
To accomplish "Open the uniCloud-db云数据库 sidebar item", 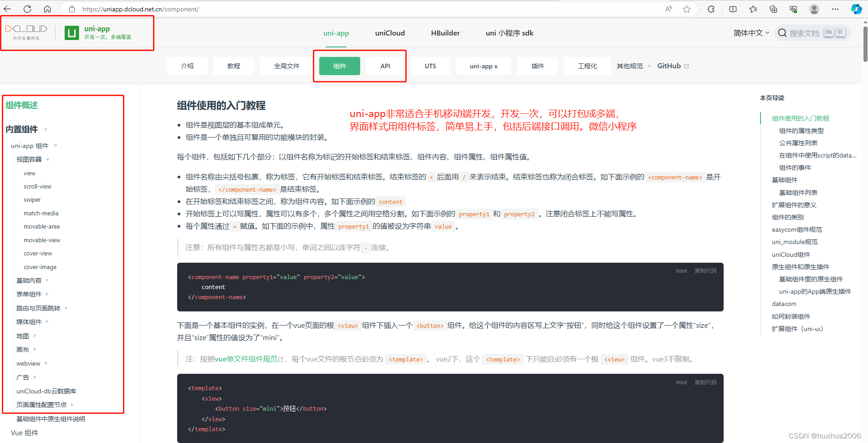I will click(x=46, y=392).
